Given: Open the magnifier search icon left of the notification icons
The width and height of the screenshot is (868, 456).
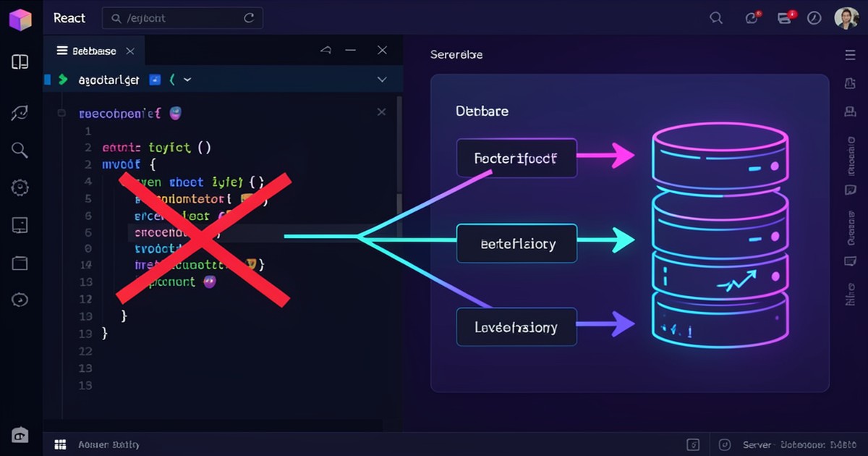Looking at the screenshot, I should 716,19.
